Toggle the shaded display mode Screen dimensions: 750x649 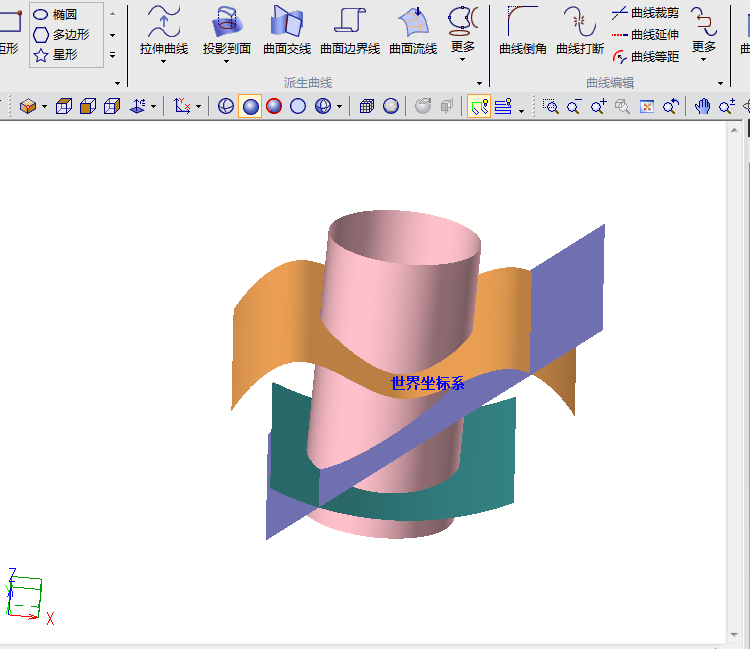250,106
